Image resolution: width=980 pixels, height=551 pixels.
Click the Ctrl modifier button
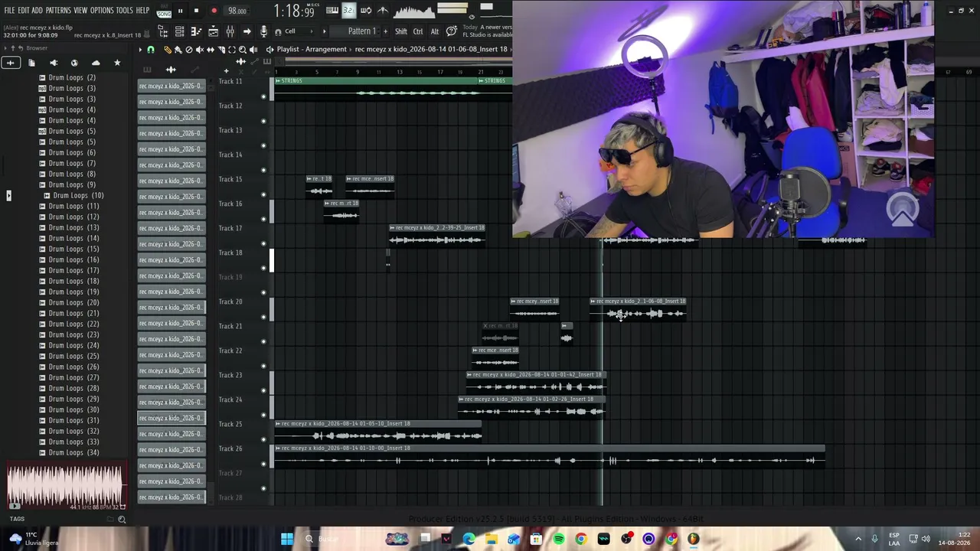tap(418, 31)
